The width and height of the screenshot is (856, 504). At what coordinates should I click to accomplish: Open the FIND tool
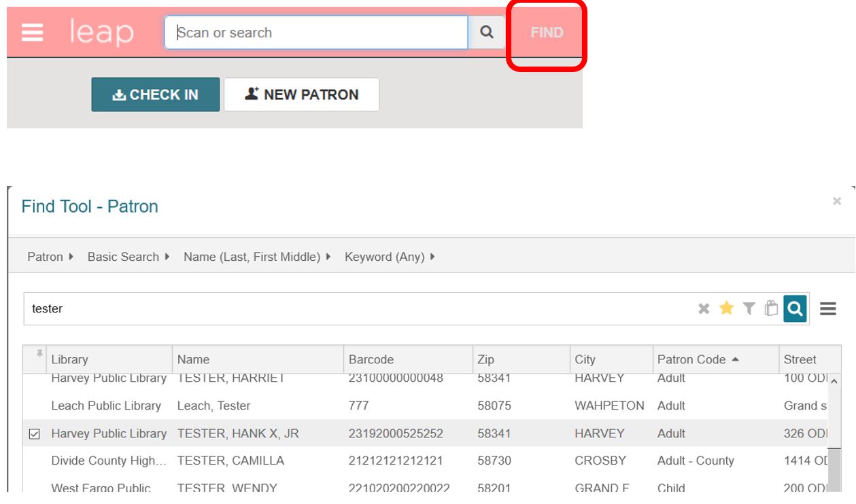click(x=547, y=33)
